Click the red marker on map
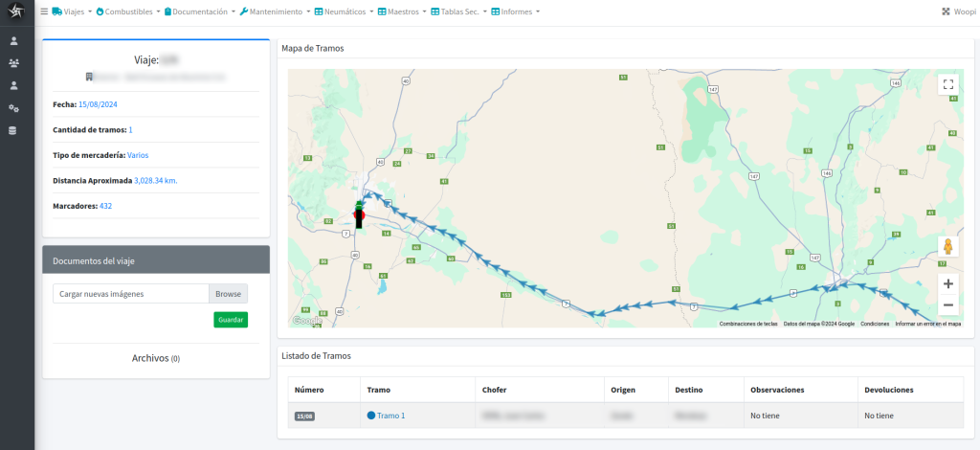 point(359,215)
